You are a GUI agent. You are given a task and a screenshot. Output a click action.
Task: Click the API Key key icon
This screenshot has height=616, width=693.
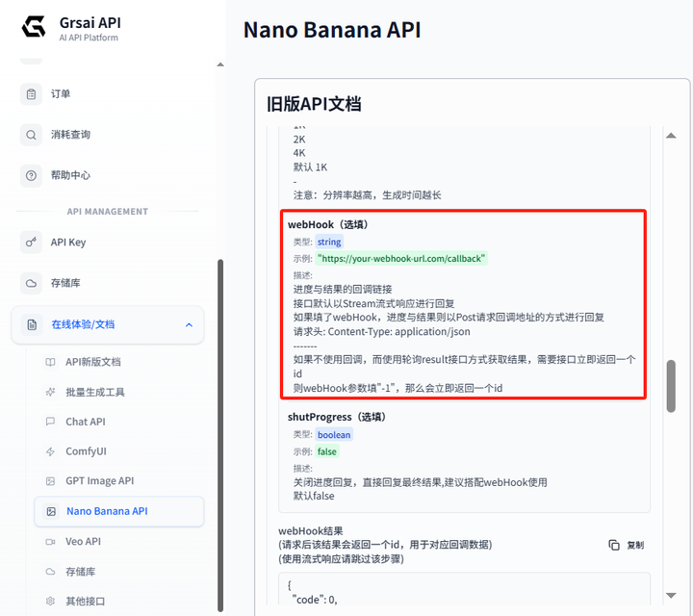(x=31, y=243)
